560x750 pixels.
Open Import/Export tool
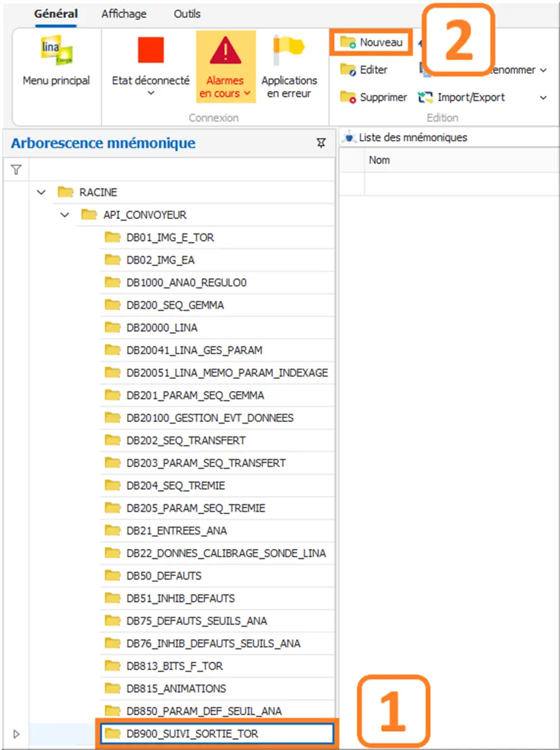click(462, 98)
